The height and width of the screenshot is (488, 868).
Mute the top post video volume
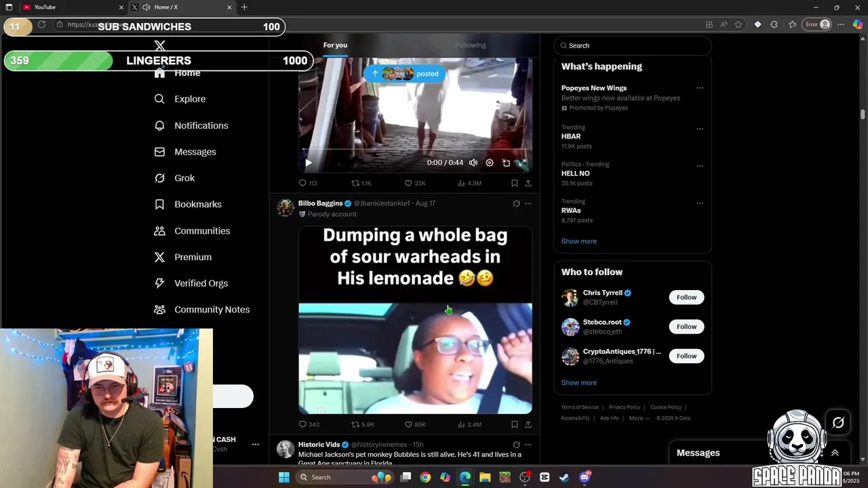coord(473,163)
